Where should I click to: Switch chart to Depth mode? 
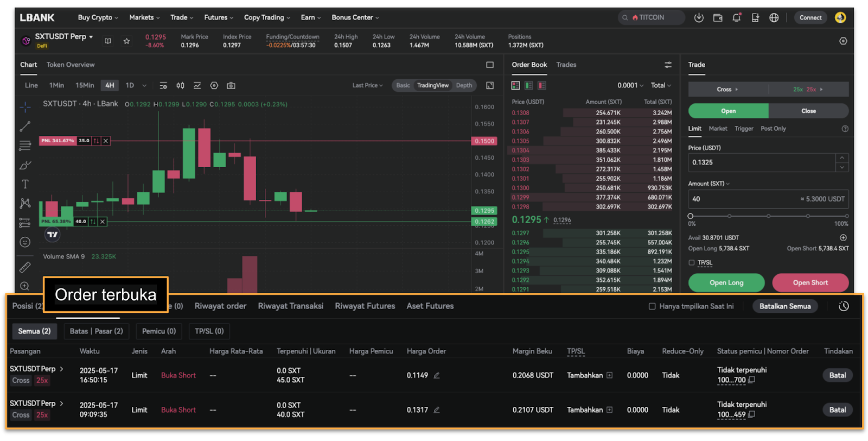[x=464, y=85]
